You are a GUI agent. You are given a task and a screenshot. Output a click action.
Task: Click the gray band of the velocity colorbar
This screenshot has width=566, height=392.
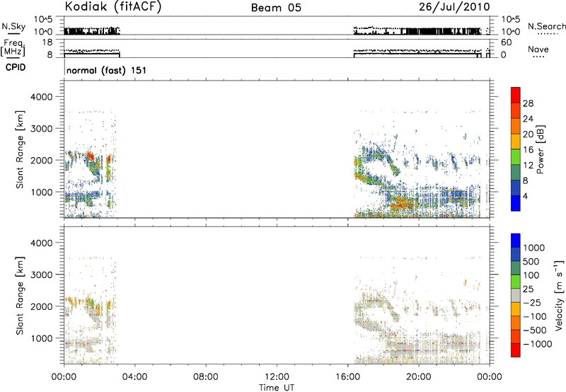[516, 295]
